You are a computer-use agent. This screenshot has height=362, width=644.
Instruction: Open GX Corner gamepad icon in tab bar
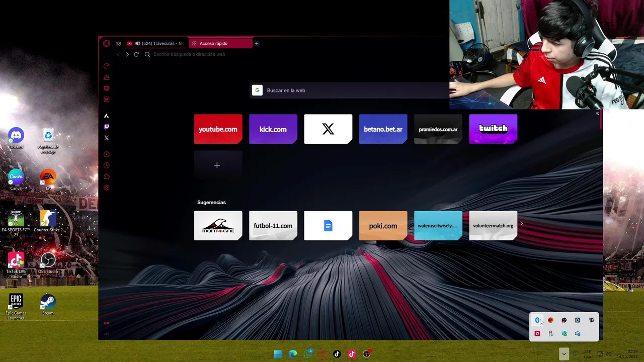[x=118, y=43]
